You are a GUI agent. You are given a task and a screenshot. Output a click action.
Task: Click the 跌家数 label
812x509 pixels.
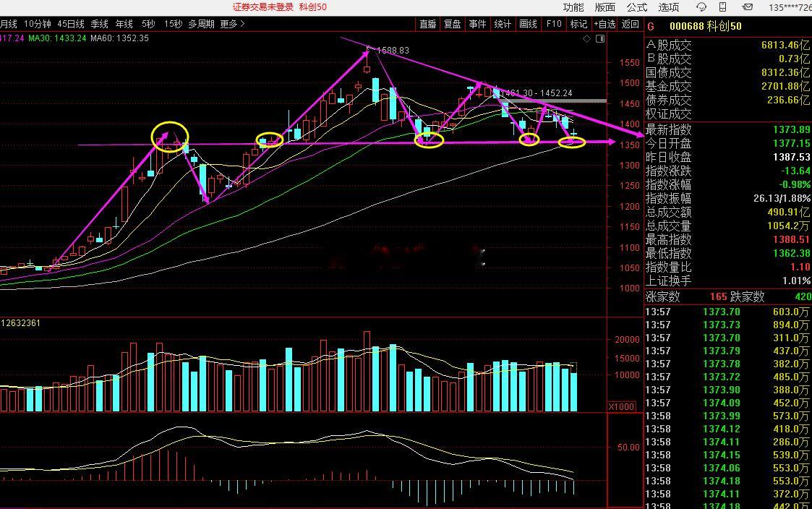coord(748,296)
